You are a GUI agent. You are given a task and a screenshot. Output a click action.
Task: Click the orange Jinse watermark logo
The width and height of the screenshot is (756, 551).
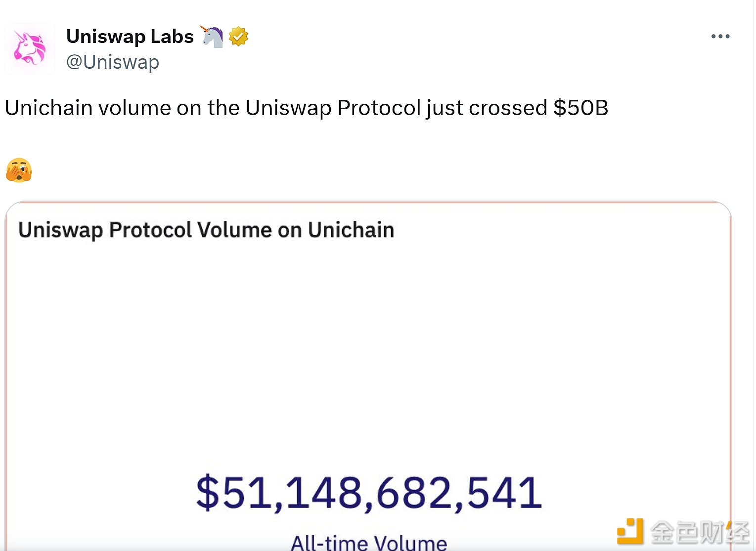coord(630,531)
